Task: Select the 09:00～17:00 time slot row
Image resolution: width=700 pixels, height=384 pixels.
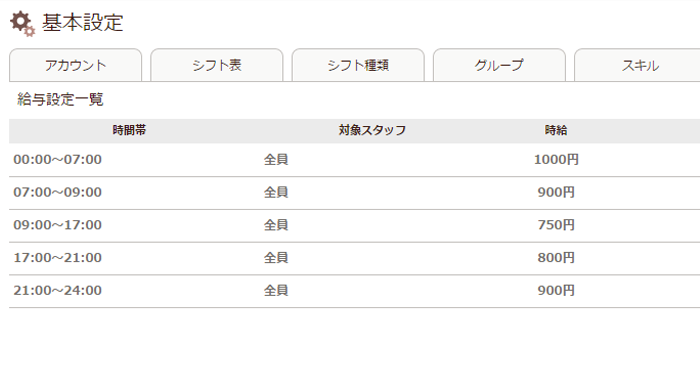Action: pos(354,225)
